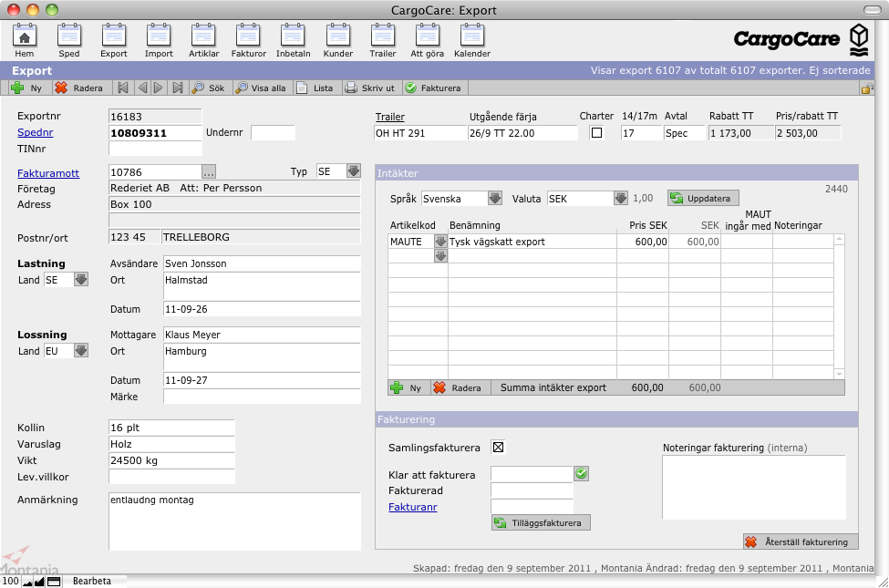This screenshot has width=889, height=588.
Task: Open the Kalender icon
Action: 471,37
